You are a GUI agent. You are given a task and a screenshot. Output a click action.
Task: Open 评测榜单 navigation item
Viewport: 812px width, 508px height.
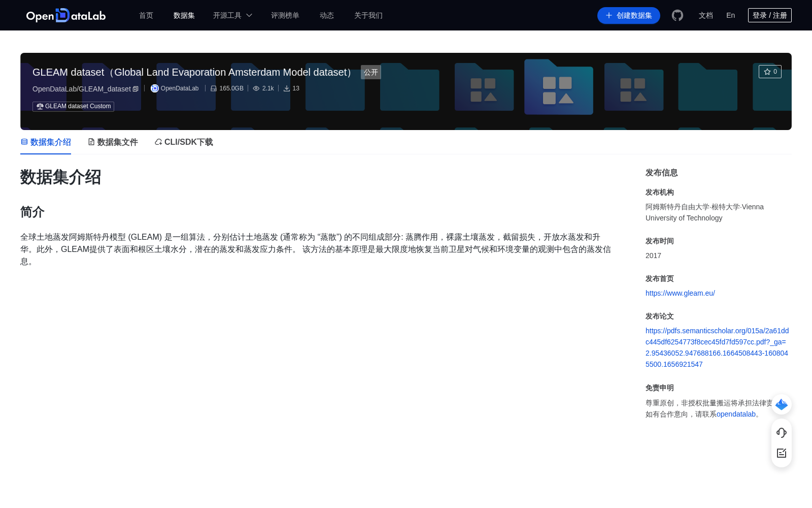[x=285, y=15]
